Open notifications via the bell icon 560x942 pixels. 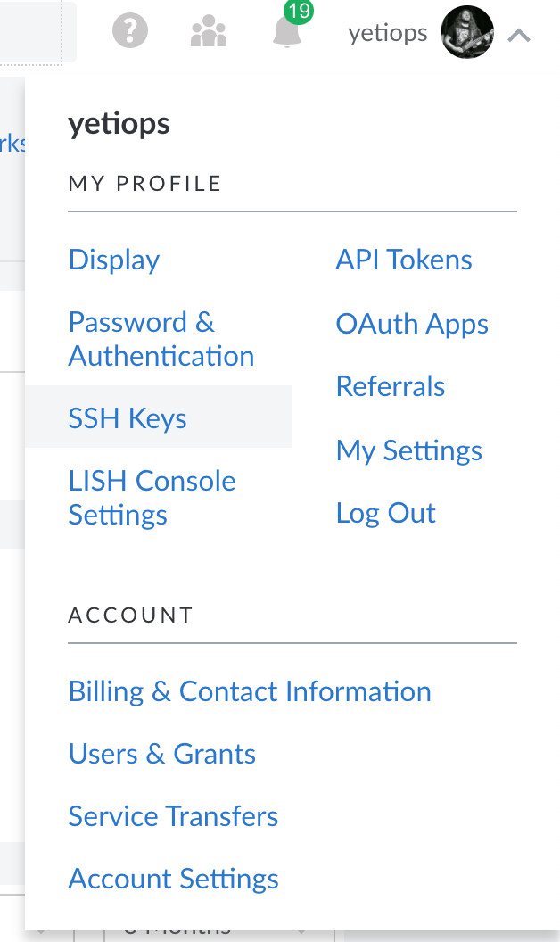(x=287, y=36)
